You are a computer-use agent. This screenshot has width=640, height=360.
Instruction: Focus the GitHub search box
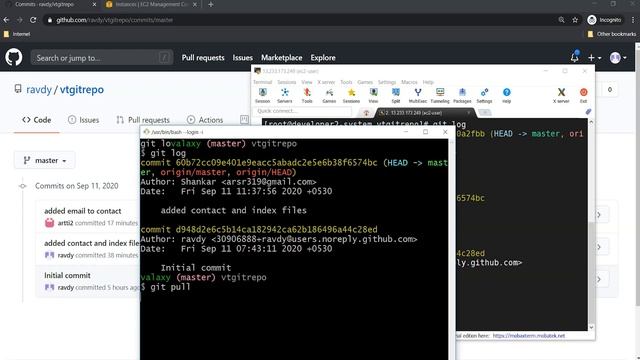click(102, 58)
